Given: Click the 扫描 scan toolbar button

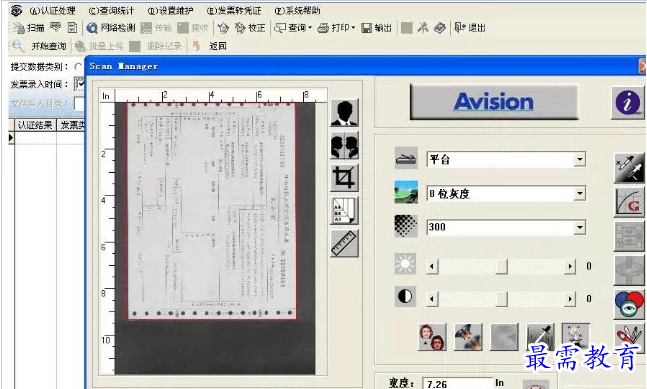Looking at the screenshot, I should [x=28, y=28].
